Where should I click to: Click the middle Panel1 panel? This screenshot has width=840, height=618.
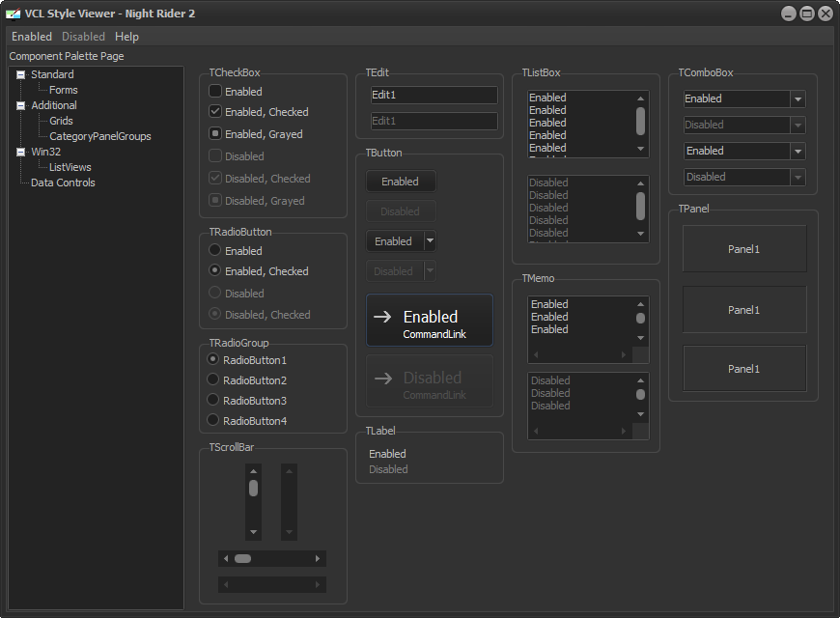pos(744,309)
